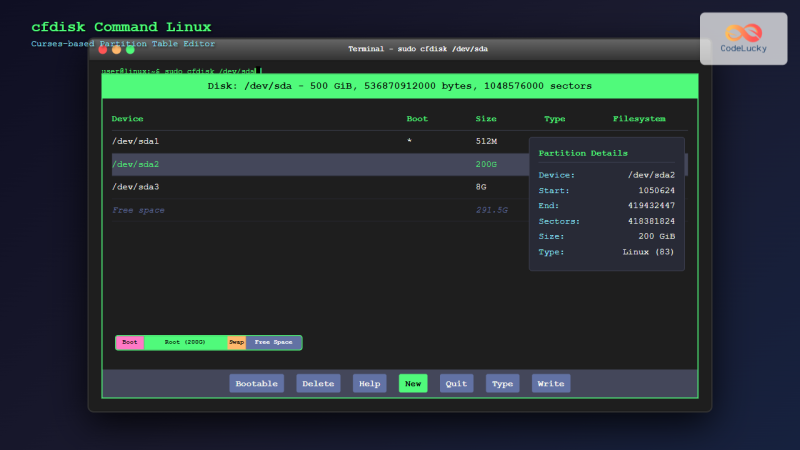Click the CodeLucky infinity logo
This screenshot has height=450, width=800.
pos(743,31)
